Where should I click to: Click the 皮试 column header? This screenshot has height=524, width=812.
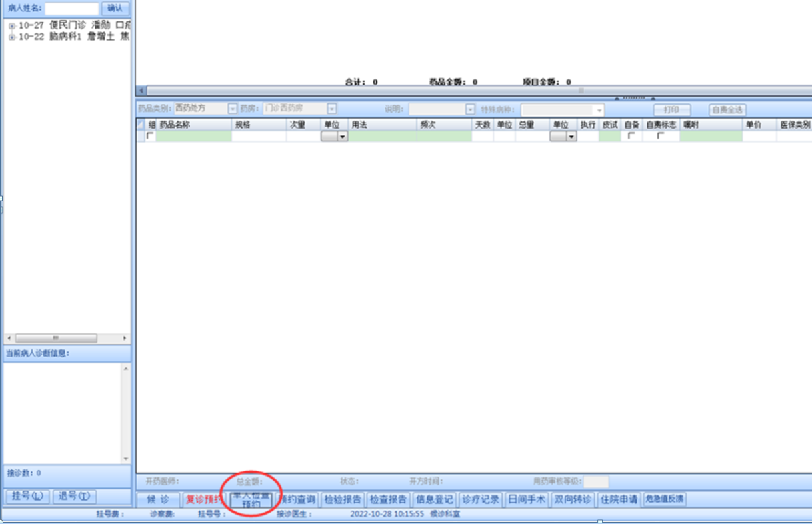click(x=609, y=125)
